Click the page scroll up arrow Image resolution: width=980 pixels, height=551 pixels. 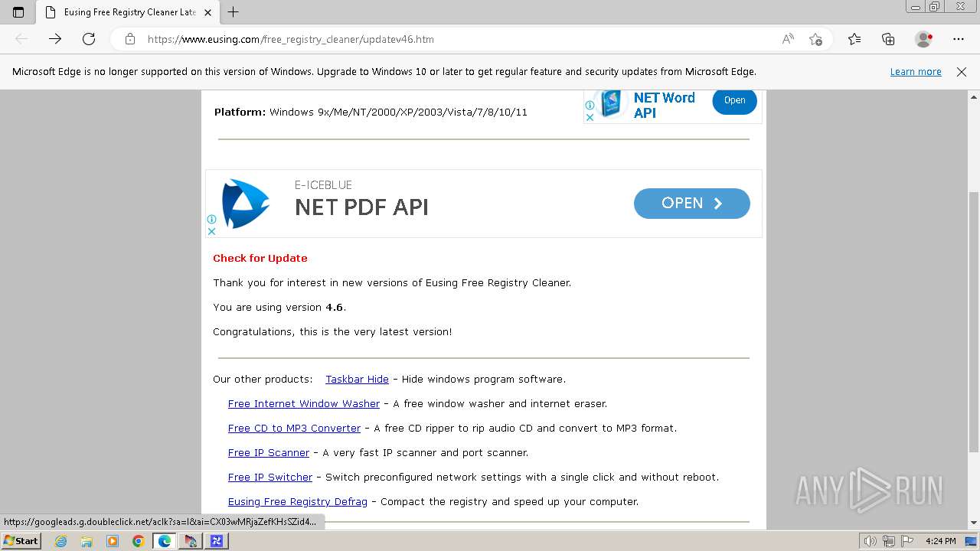point(974,97)
